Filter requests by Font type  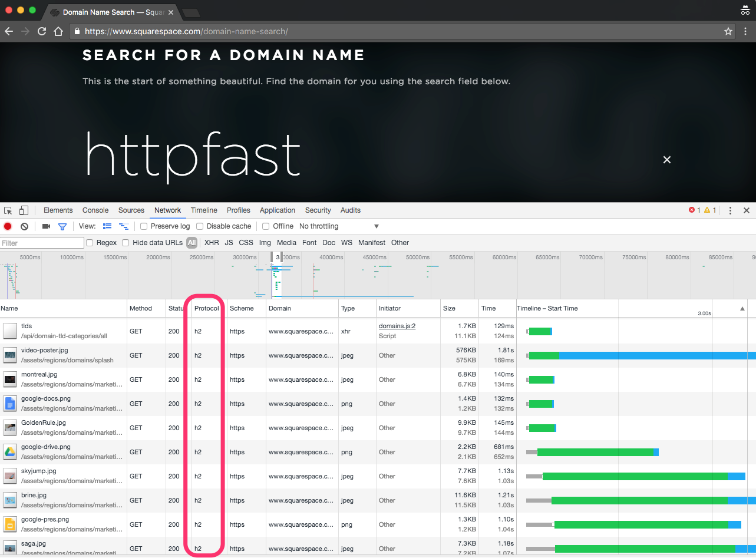coord(309,243)
